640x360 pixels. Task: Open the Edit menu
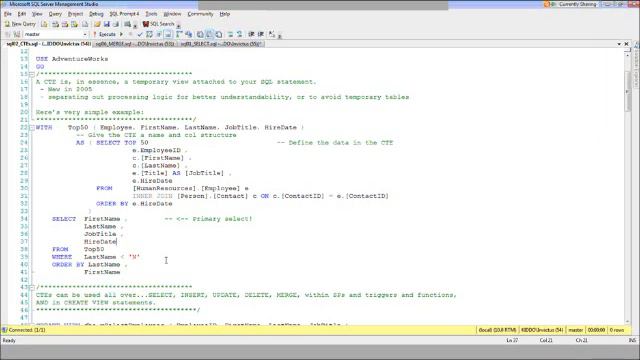[22, 14]
